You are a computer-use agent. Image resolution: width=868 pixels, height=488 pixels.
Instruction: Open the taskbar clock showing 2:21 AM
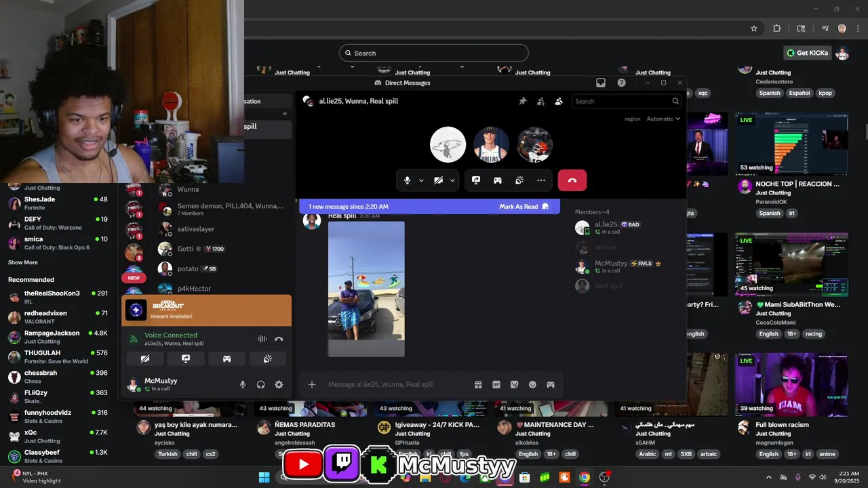pos(848,477)
